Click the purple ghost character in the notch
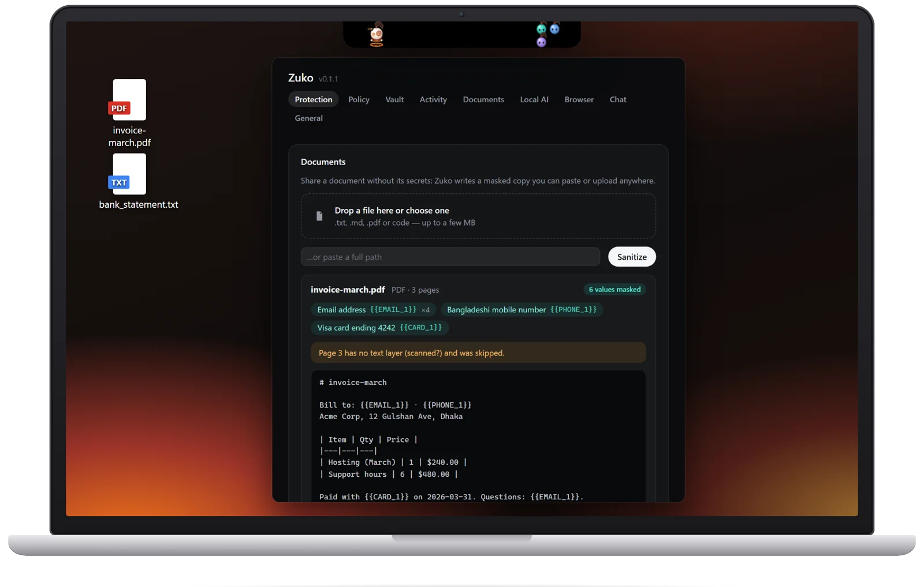924x587 pixels. point(541,42)
